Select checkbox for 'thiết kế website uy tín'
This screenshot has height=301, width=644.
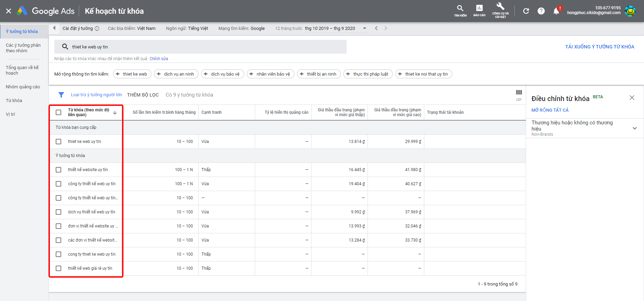58,170
